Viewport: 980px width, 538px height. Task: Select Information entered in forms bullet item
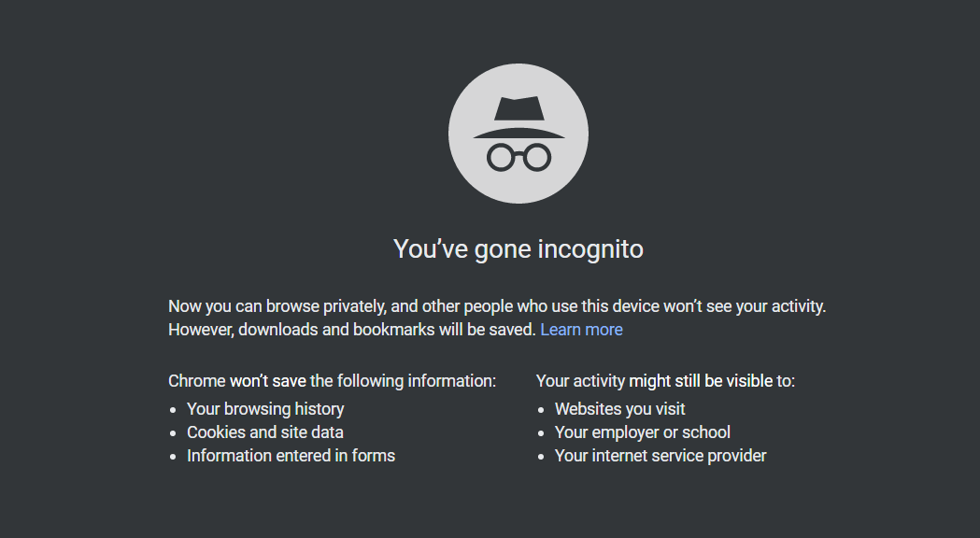point(291,456)
